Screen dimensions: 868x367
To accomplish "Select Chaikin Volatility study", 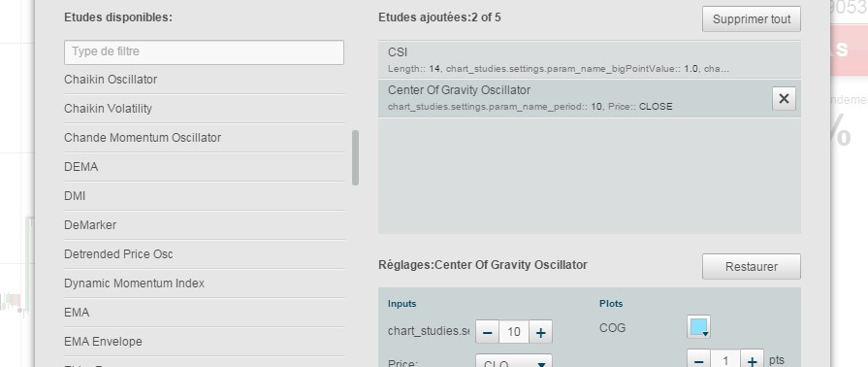I will 205,109.
